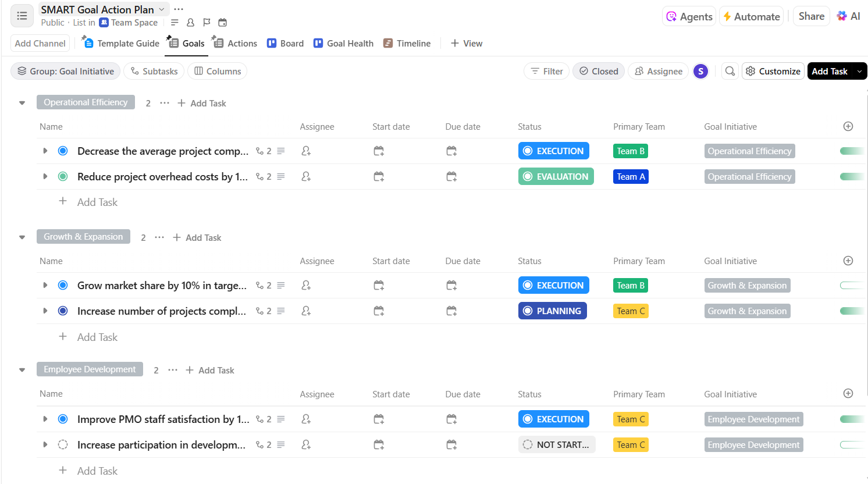This screenshot has width=868, height=484.
Task: Toggle the Subtasks display option
Action: (154, 71)
